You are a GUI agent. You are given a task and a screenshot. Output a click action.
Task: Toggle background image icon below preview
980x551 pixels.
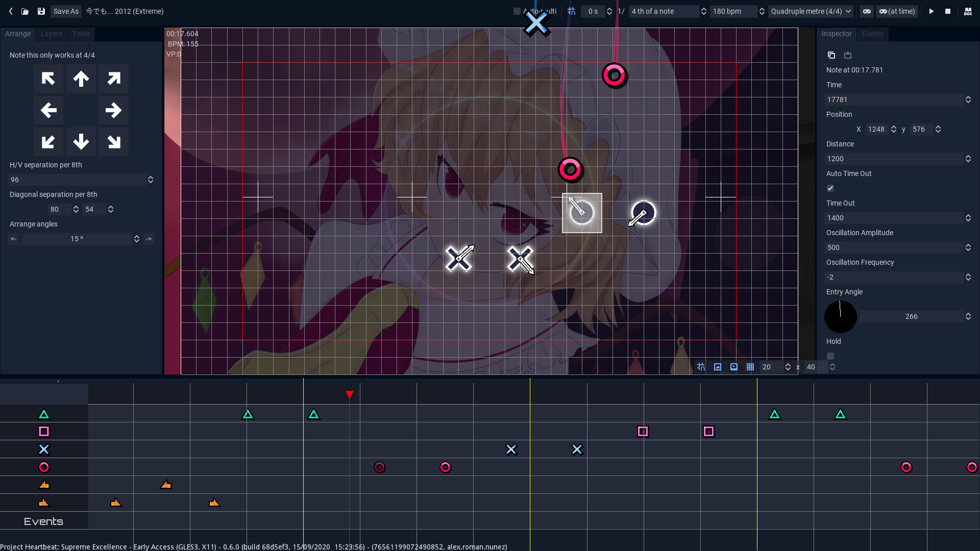point(718,367)
